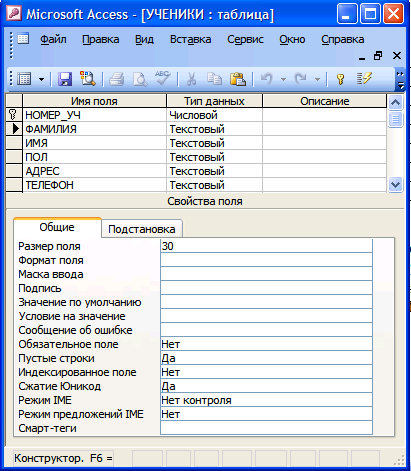Open the file search toolbar icon
Image resolution: width=411 pixels, height=471 pixels.
[x=87, y=79]
